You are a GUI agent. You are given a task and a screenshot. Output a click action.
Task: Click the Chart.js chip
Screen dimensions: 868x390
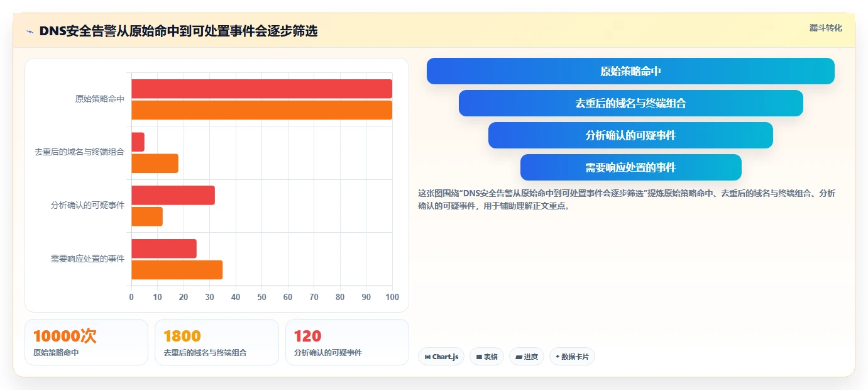click(441, 357)
